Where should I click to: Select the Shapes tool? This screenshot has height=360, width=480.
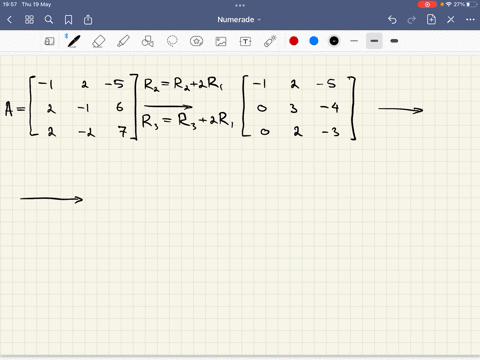click(x=147, y=41)
